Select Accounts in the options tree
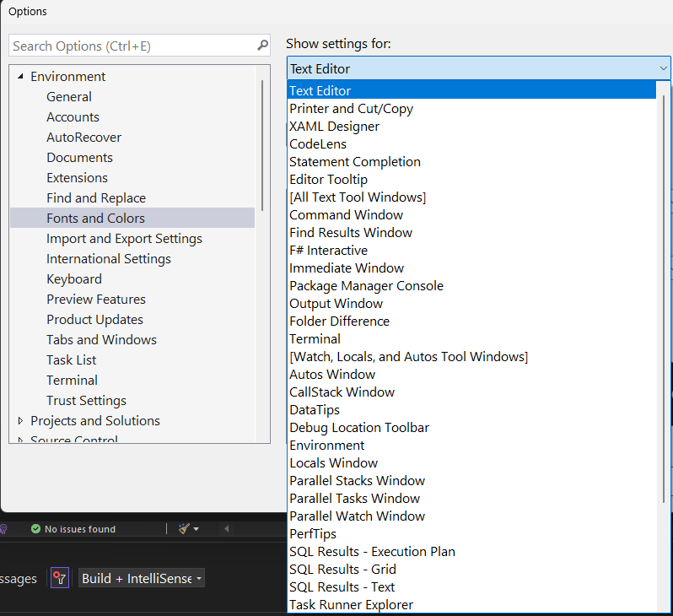Image resolution: width=673 pixels, height=616 pixels. [x=73, y=116]
